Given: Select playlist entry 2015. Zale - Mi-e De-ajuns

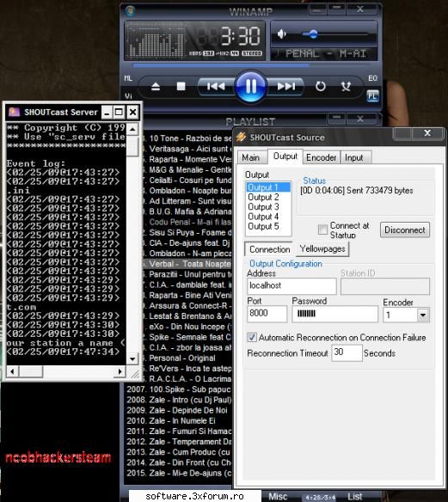Looking at the screenshot, I should (179, 473).
